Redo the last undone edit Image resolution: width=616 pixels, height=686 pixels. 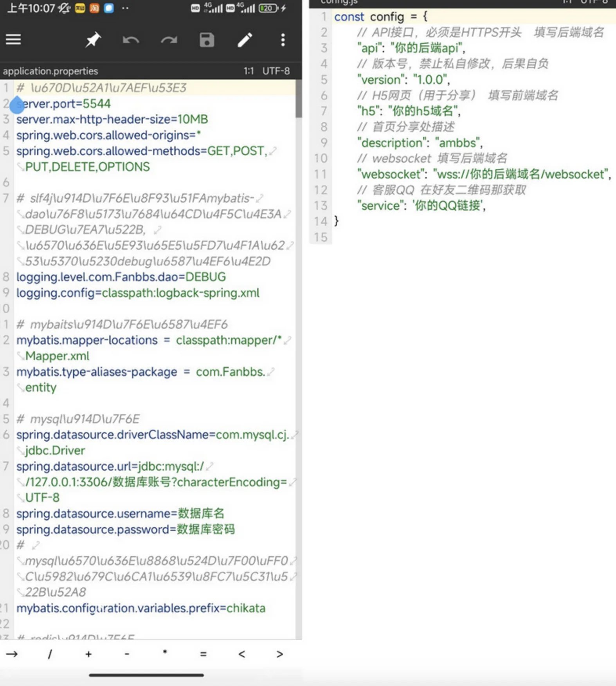169,40
